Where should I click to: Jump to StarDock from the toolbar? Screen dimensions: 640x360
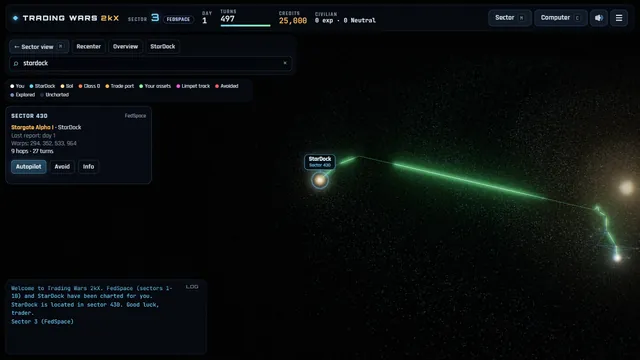[162, 47]
